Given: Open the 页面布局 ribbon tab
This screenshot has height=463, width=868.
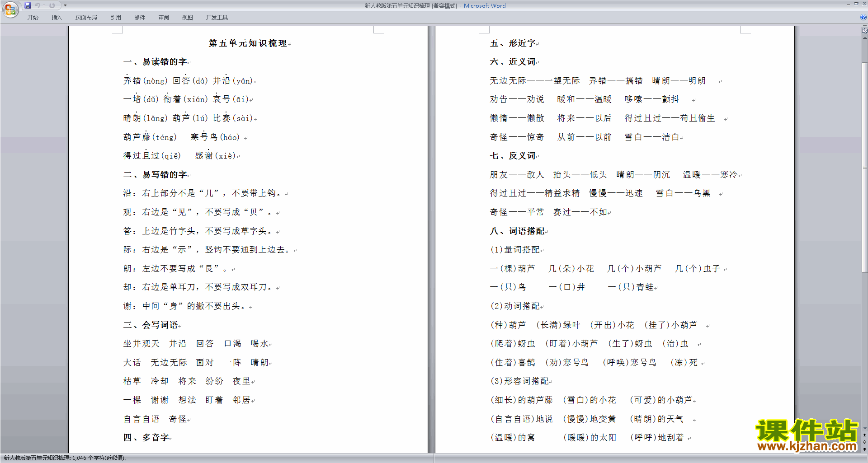Looking at the screenshot, I should tap(86, 18).
